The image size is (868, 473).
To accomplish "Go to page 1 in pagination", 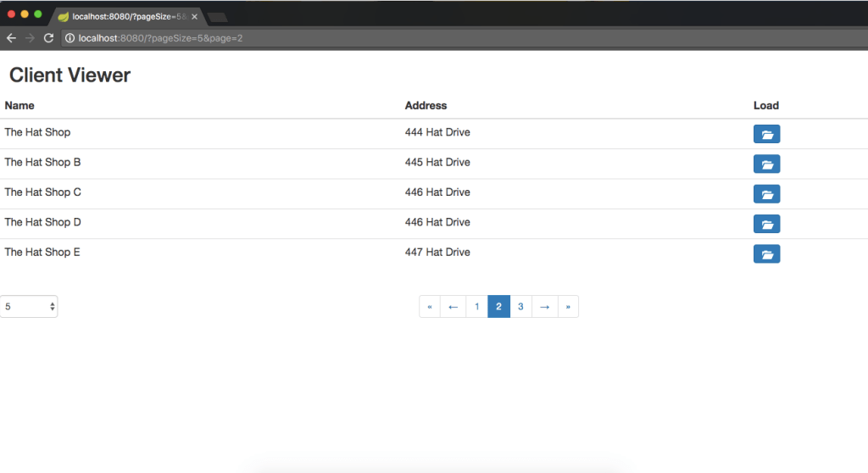I will [x=476, y=306].
